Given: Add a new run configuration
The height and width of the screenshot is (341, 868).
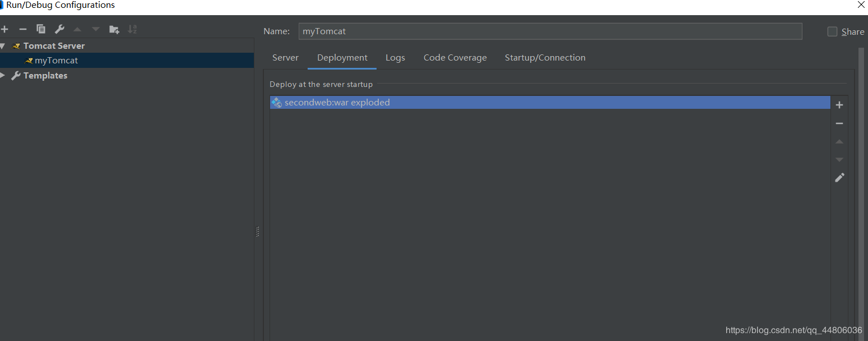Looking at the screenshot, I should pos(4,29).
